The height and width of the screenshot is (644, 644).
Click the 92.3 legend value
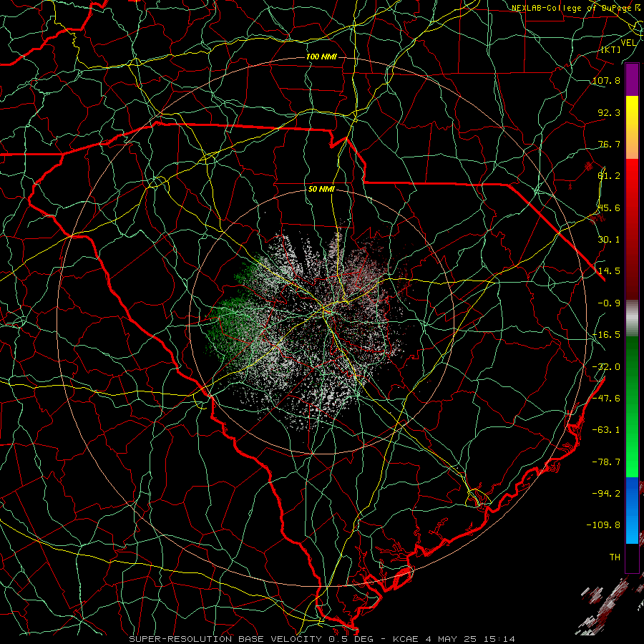[x=609, y=112]
